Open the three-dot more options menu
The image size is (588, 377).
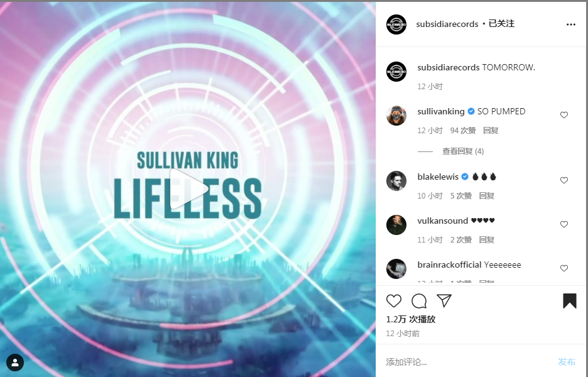pyautogui.click(x=571, y=25)
